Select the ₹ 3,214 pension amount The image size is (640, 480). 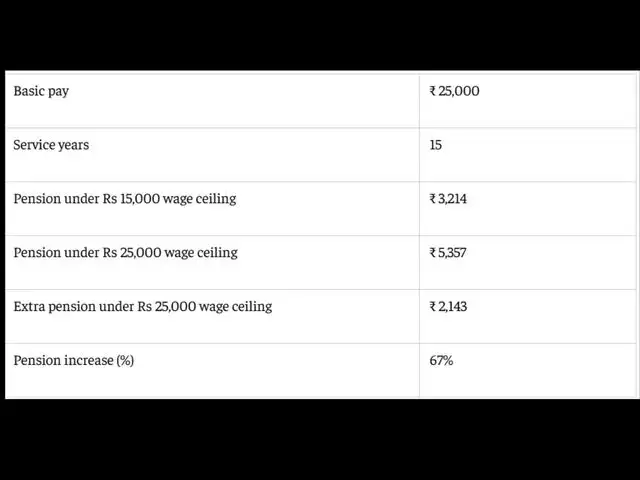coord(448,199)
